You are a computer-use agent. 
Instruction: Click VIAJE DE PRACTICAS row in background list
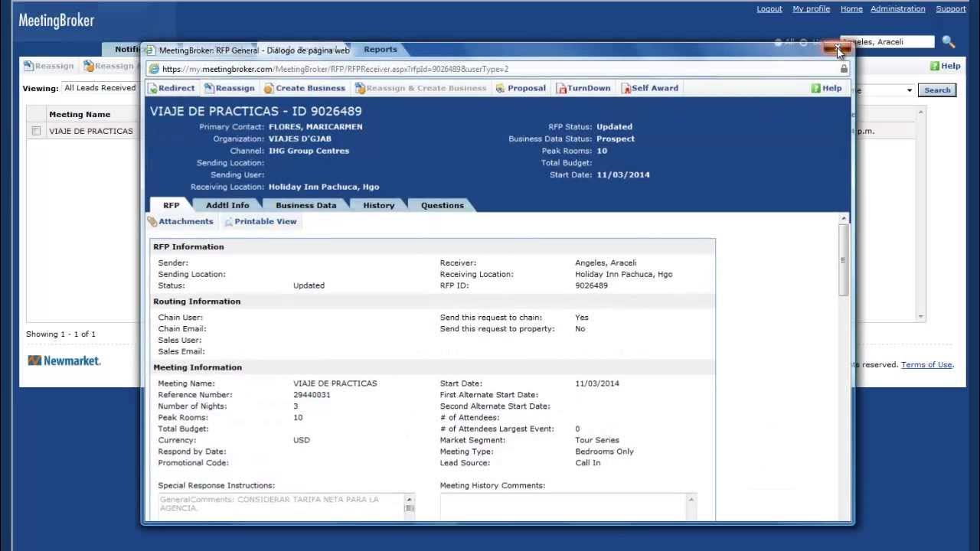tap(90, 131)
